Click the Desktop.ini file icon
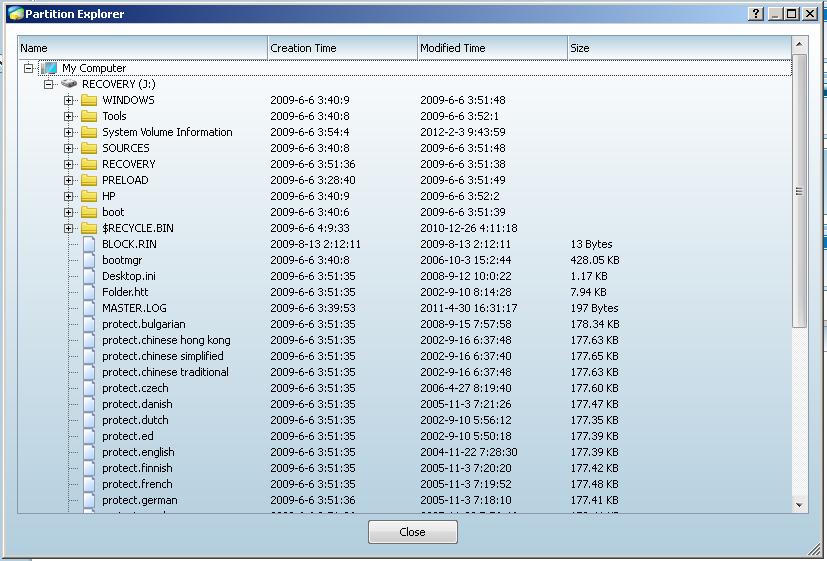 [x=89, y=276]
